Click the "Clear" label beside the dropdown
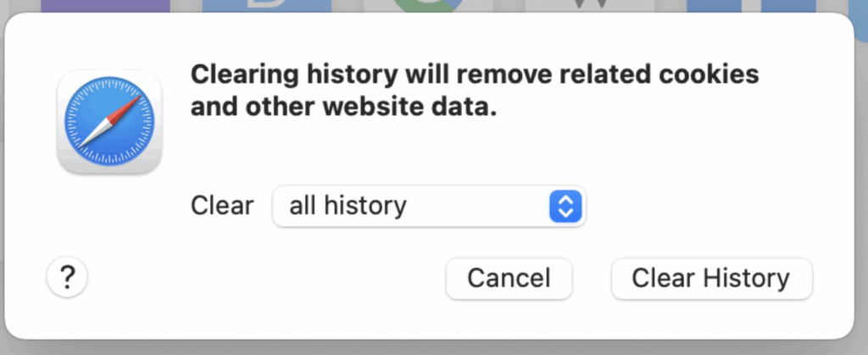Image resolution: width=868 pixels, height=355 pixels. pyautogui.click(x=222, y=206)
